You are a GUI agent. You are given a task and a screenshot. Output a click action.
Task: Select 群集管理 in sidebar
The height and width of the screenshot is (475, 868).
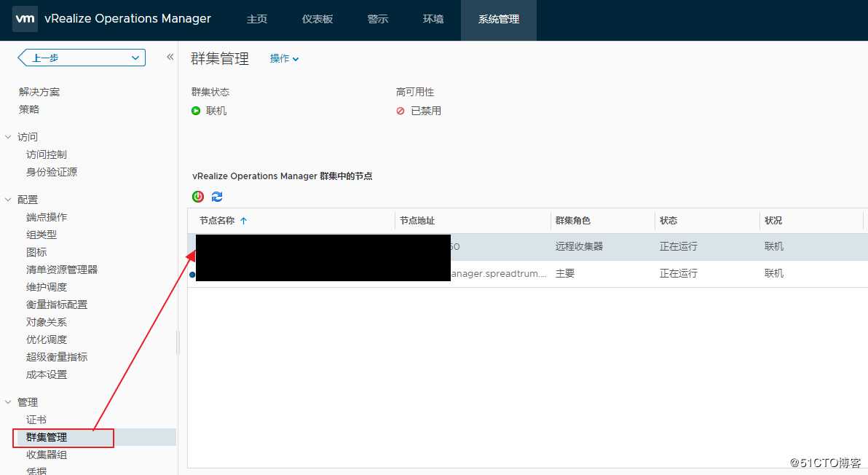pyautogui.click(x=47, y=437)
